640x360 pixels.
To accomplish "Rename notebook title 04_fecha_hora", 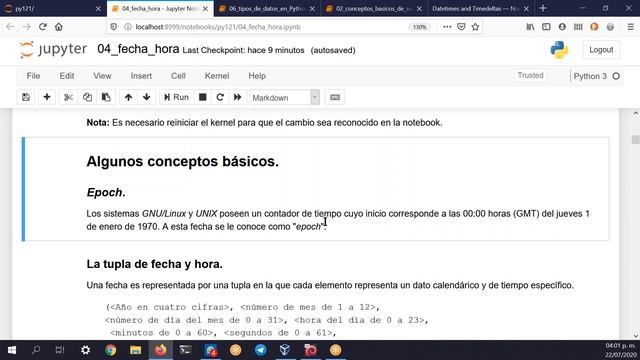I will point(138,49).
